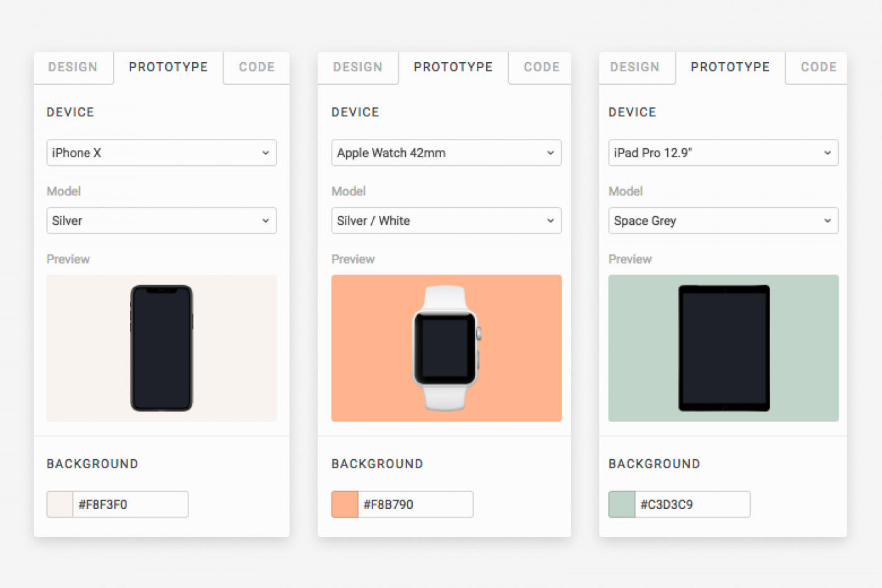Open the Silver model dropdown
882x588 pixels.
click(161, 220)
